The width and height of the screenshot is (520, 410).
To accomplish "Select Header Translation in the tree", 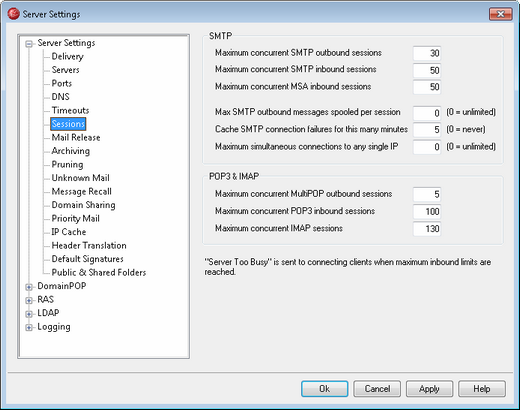I will pyautogui.click(x=89, y=245).
